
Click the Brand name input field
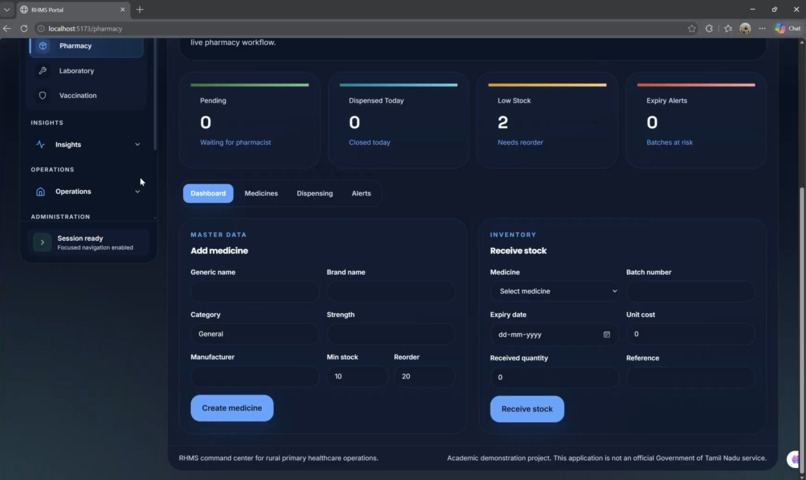[x=391, y=291]
